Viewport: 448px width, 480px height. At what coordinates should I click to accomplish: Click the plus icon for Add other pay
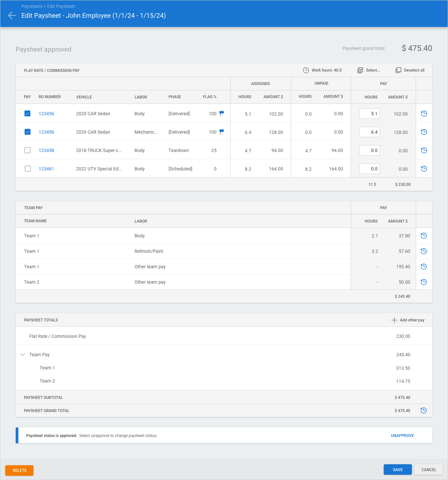click(394, 320)
